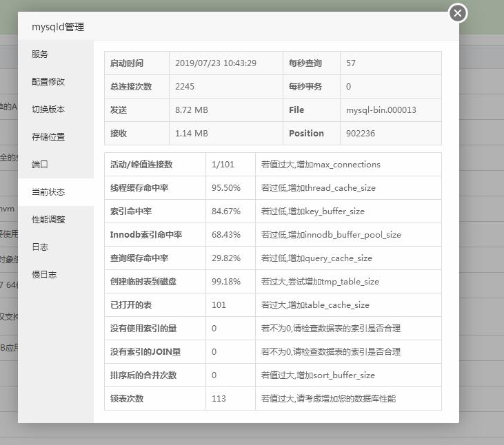
Task: Click the Position value 902236
Action: [x=361, y=134]
